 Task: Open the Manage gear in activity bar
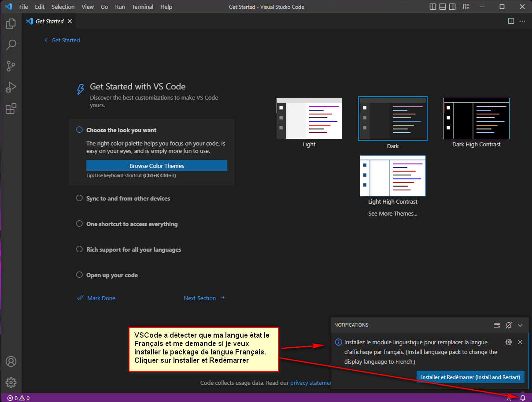(11, 382)
